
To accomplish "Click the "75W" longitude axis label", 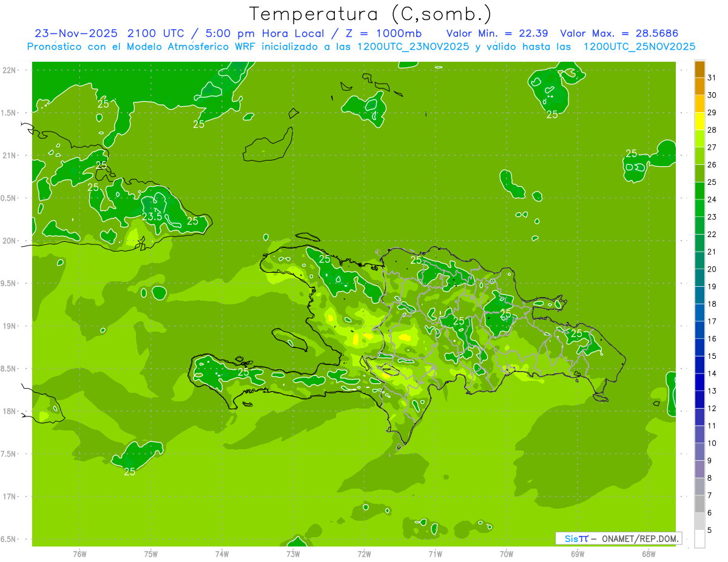I will (150, 554).
